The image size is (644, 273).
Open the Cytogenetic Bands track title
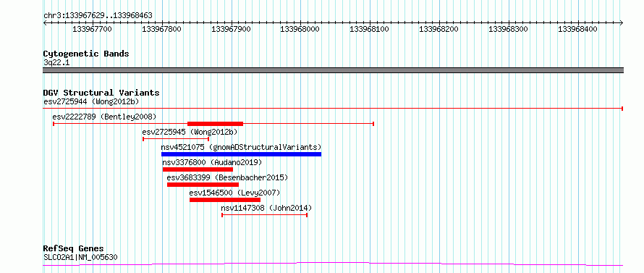click(86, 54)
